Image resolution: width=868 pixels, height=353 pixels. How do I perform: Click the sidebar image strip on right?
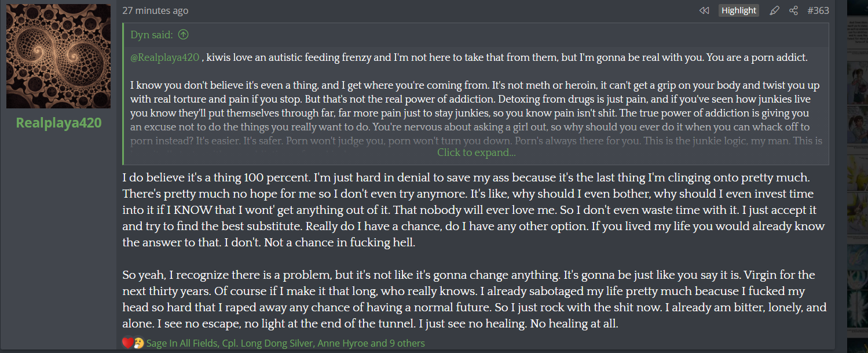pyautogui.click(x=857, y=174)
